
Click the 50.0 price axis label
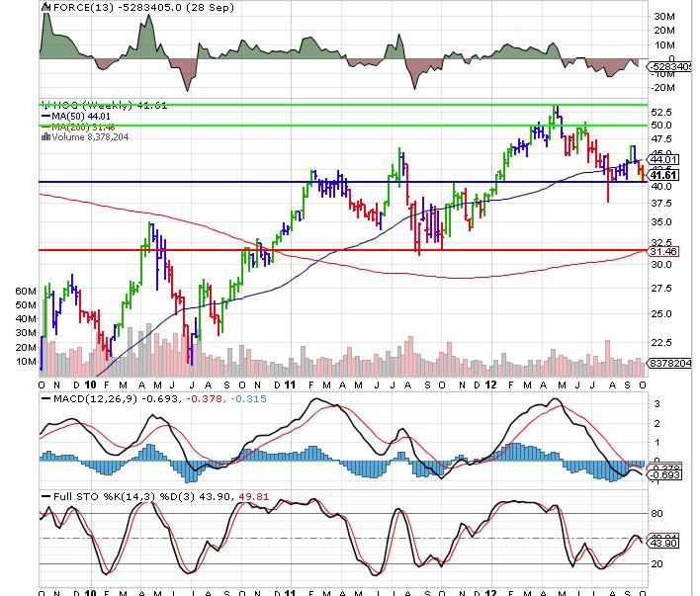pos(661,126)
